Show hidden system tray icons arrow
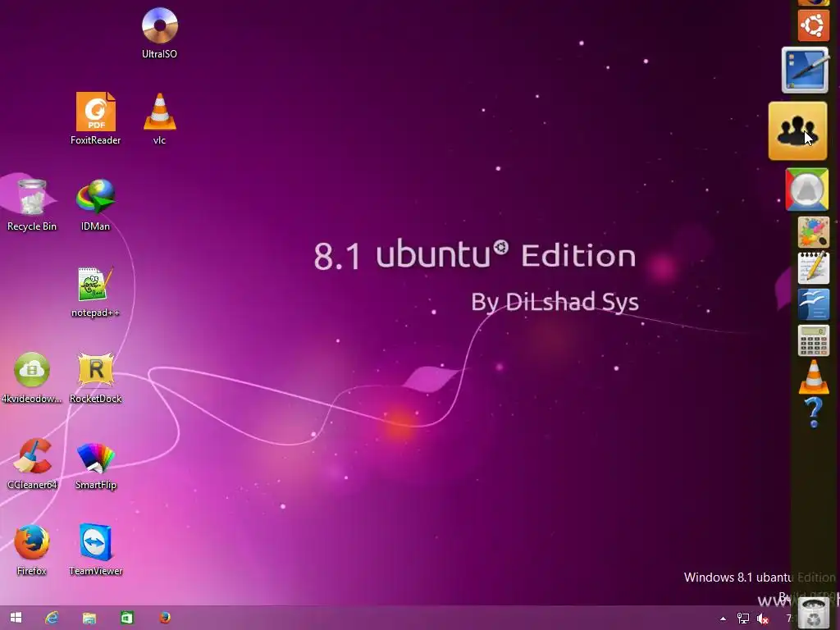This screenshot has height=630, width=840. (x=723, y=619)
